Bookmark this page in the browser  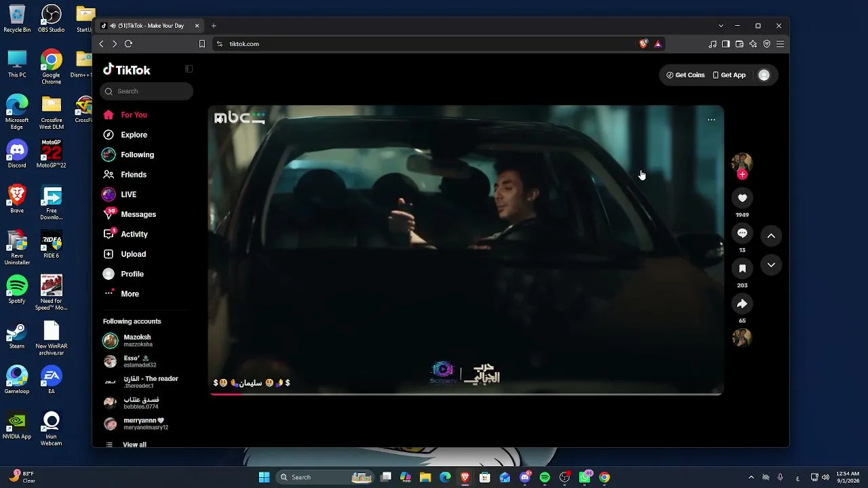[202, 44]
